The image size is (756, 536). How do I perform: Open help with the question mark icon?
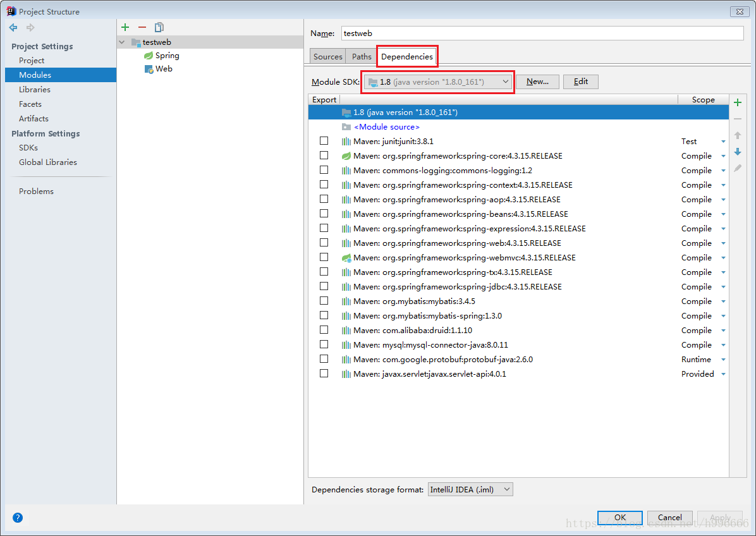click(18, 518)
